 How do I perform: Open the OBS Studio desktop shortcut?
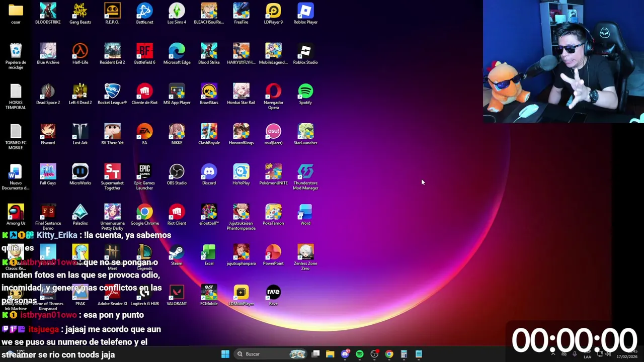[177, 174]
